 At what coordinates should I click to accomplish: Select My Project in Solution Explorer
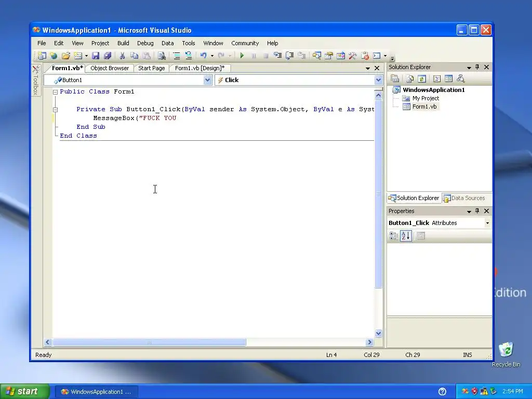click(x=425, y=98)
